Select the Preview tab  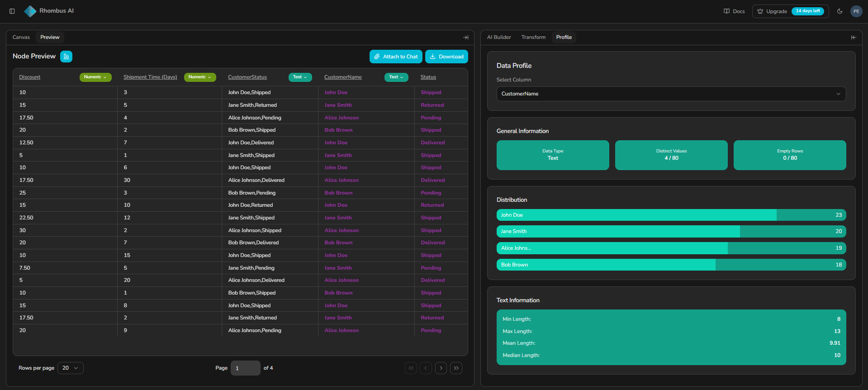click(50, 37)
